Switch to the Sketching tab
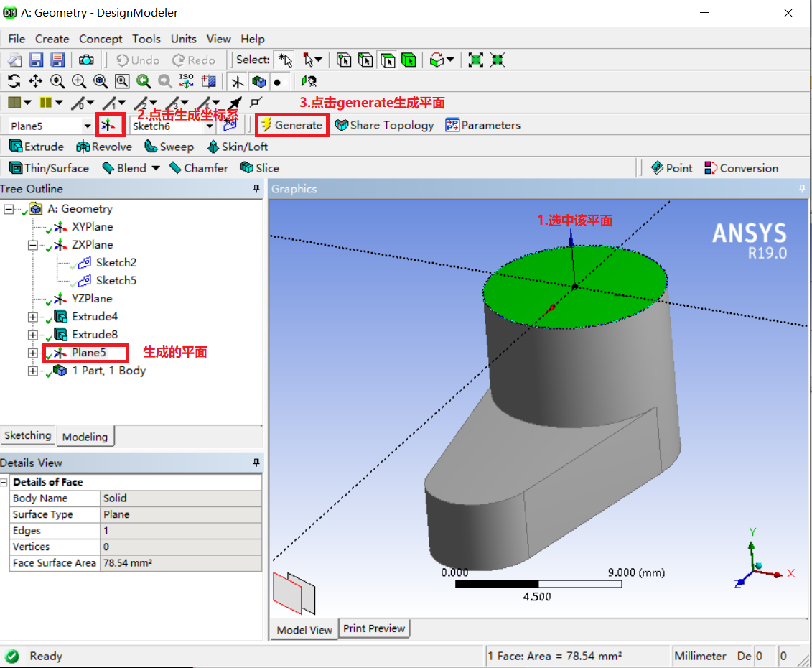 (x=28, y=435)
